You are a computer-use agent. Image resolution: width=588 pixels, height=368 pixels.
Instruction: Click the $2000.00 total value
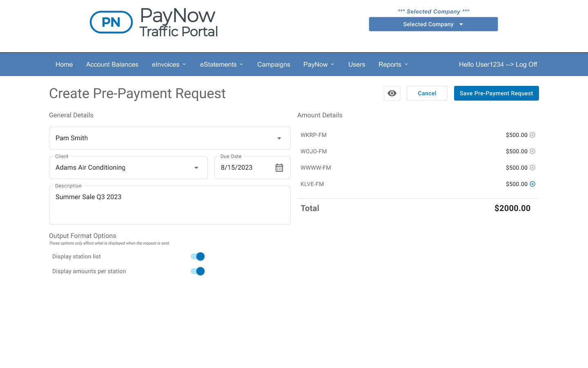(512, 208)
